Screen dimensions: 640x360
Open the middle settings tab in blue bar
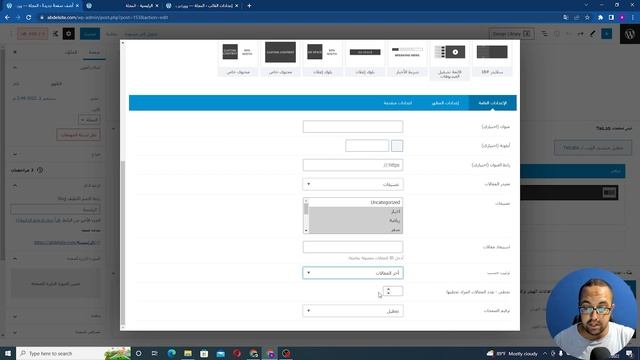click(x=445, y=103)
